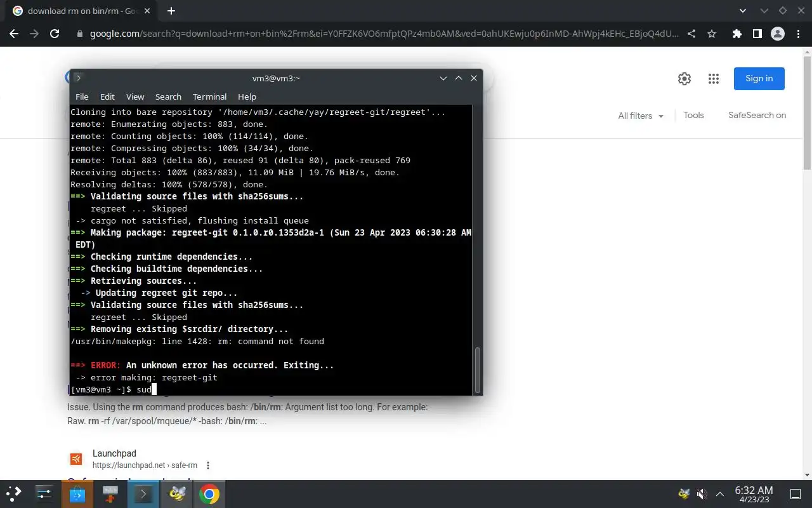The image size is (812, 508).
Task: Share this page from the address bar
Action: (691, 34)
